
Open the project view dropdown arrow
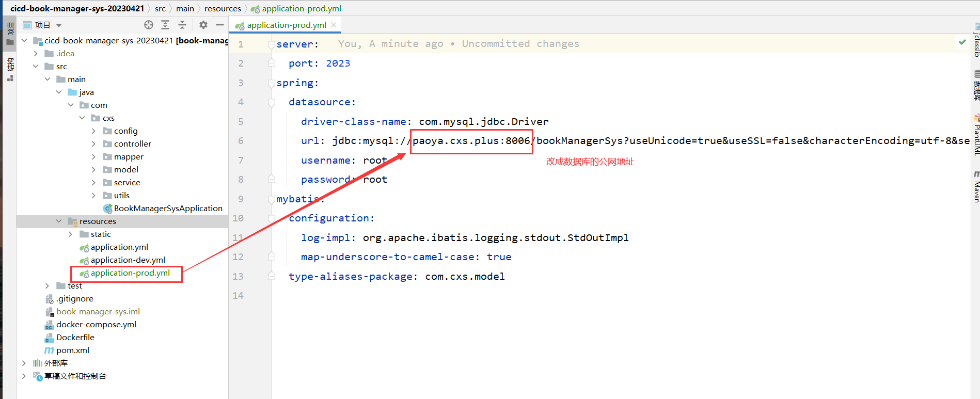tap(59, 25)
